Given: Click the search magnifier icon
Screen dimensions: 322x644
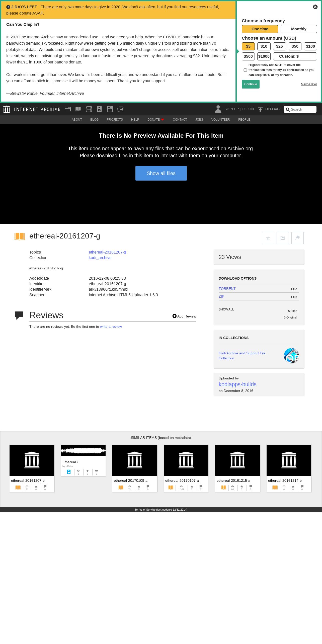Looking at the screenshot, I should [x=288, y=110].
